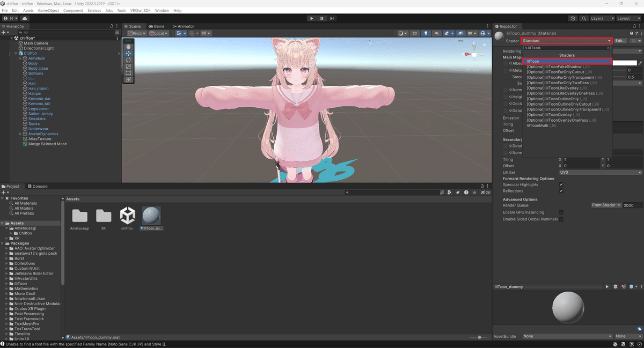
Task: Open the cloud services icon
Action: click(x=25, y=18)
